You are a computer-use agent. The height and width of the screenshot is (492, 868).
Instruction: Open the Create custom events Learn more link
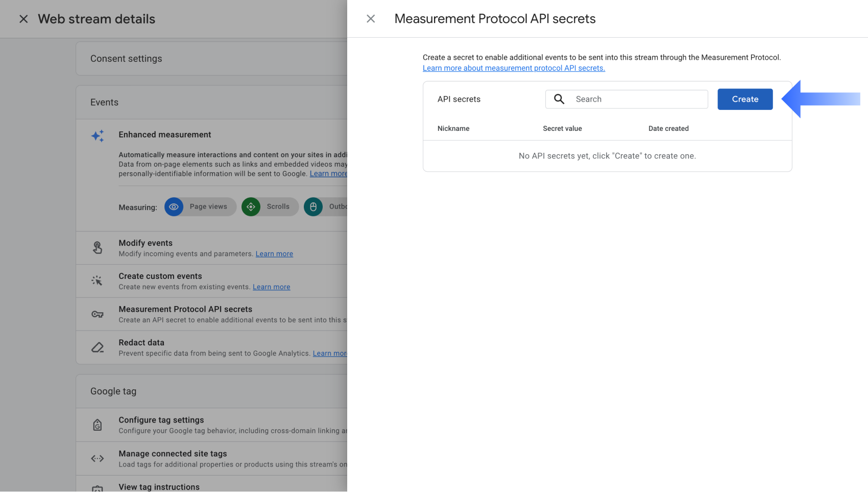(x=271, y=287)
